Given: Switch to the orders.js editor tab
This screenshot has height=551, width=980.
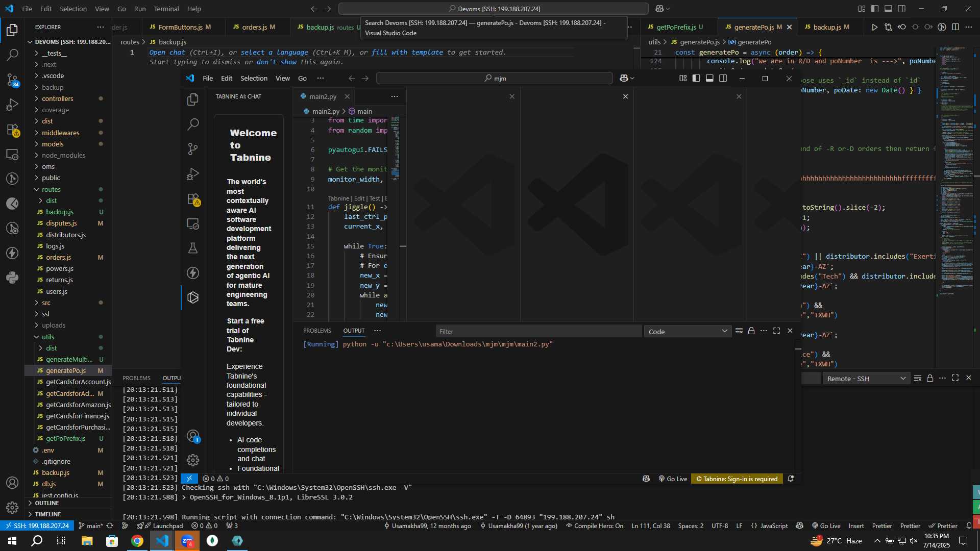Looking at the screenshot, I should [x=258, y=27].
